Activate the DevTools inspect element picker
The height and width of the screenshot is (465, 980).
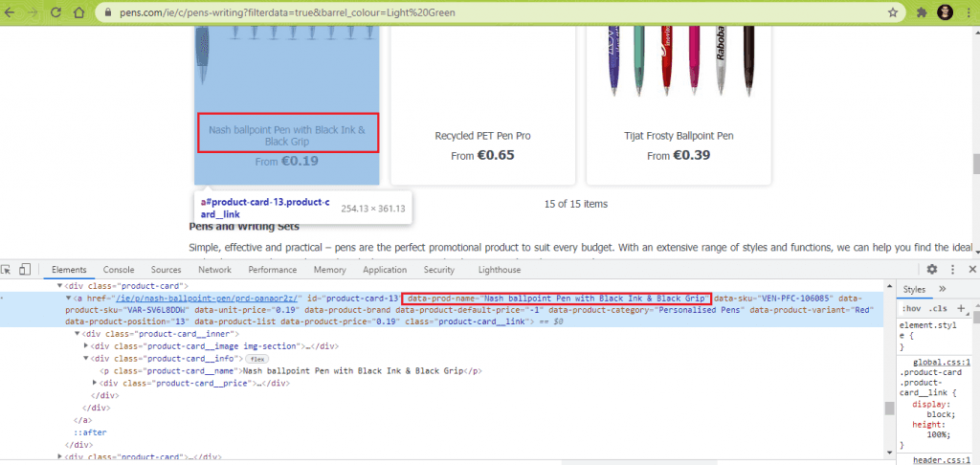click(x=7, y=270)
